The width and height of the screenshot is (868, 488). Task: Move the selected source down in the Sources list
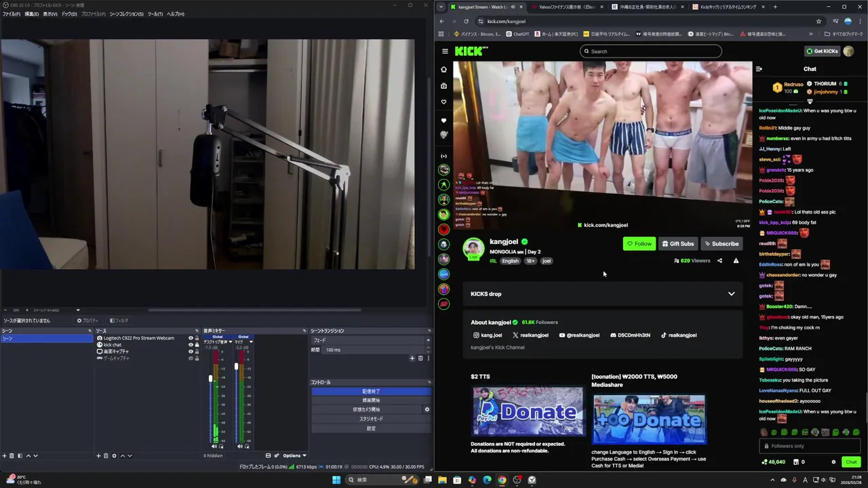(x=130, y=455)
